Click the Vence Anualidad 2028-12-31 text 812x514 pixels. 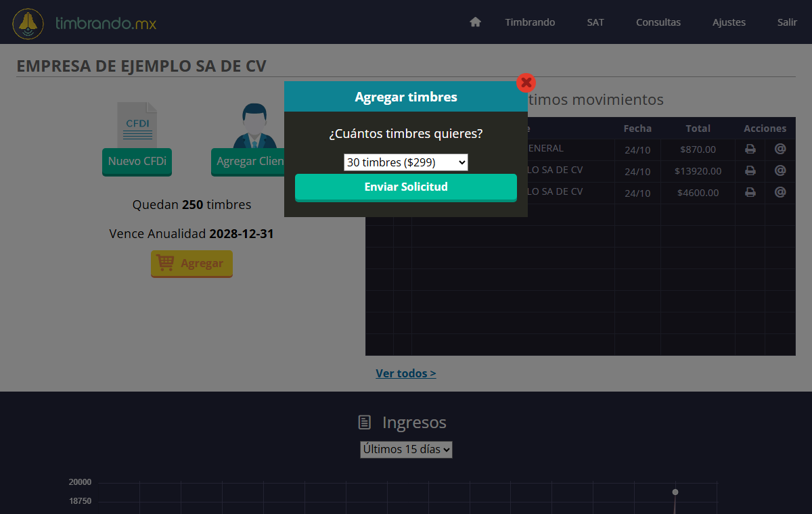(x=191, y=234)
